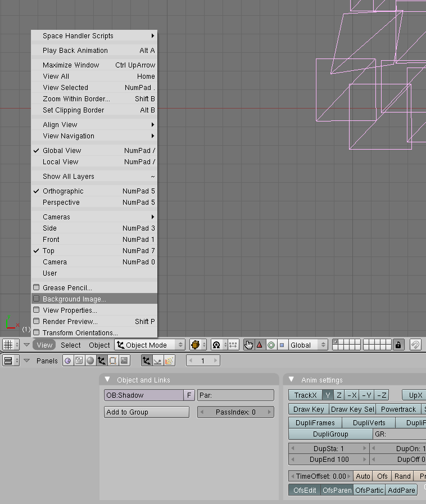Toggle move object centers only icon
The image size is (426, 504).
233,345
